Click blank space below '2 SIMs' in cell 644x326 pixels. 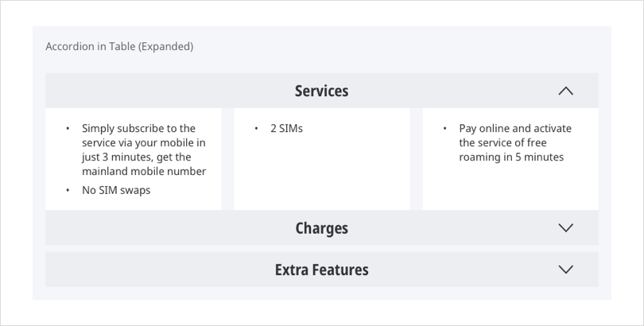click(x=321, y=175)
